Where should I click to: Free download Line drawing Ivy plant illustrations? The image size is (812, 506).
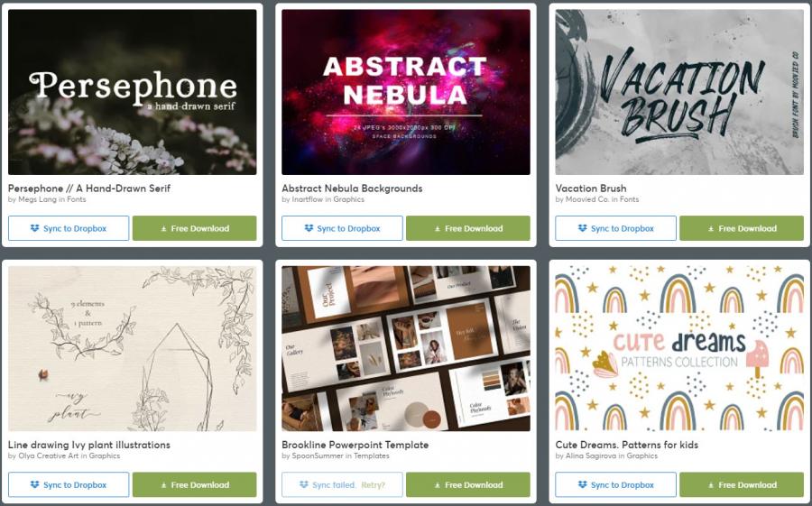(194, 484)
